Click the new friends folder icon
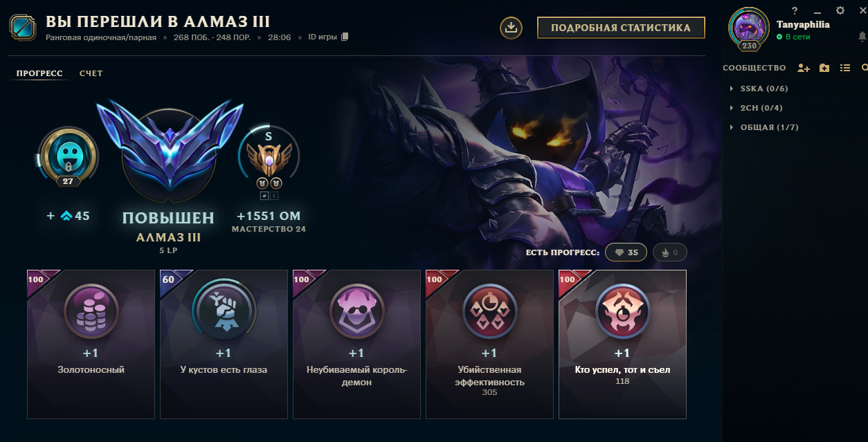Screen dimensions: 868x442 (824, 68)
